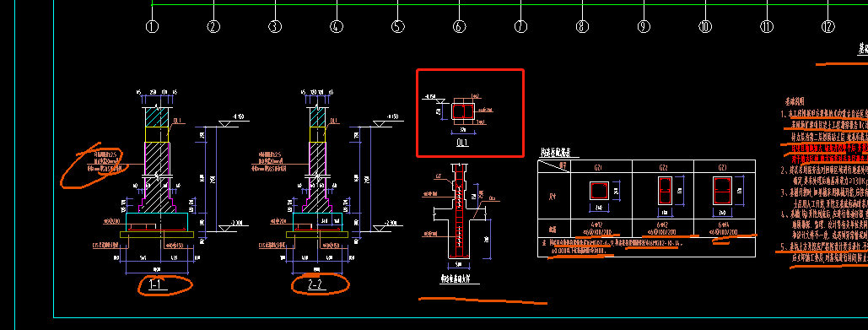
Task: Select grid axis bubble number 8
Action: (x=582, y=26)
